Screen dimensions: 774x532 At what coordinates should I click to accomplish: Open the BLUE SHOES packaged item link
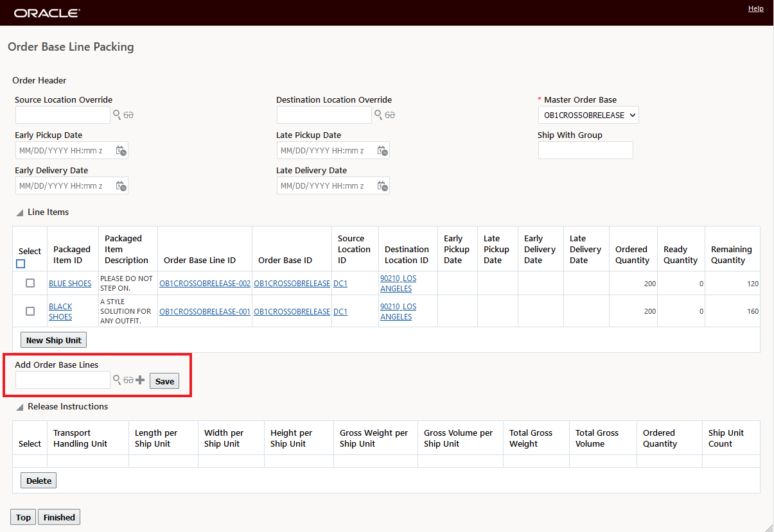coord(70,283)
